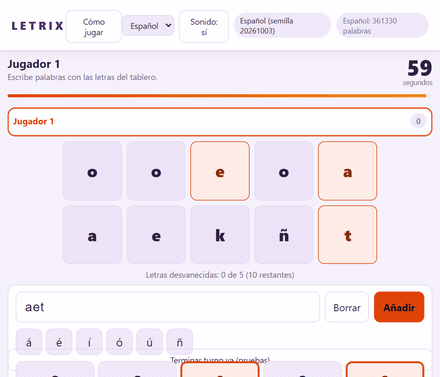Open the Cómo jugar instructions
The width and height of the screenshot is (440, 377).
click(94, 27)
